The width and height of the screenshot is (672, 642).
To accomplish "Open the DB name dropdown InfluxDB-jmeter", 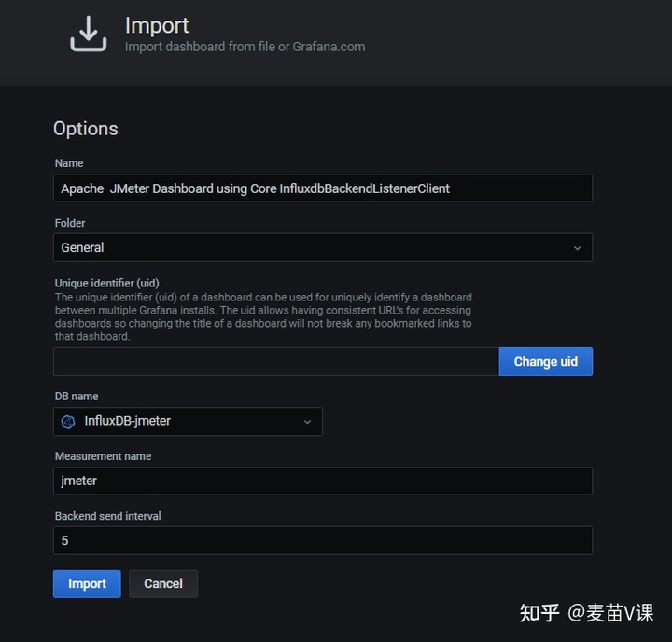I will [x=188, y=421].
